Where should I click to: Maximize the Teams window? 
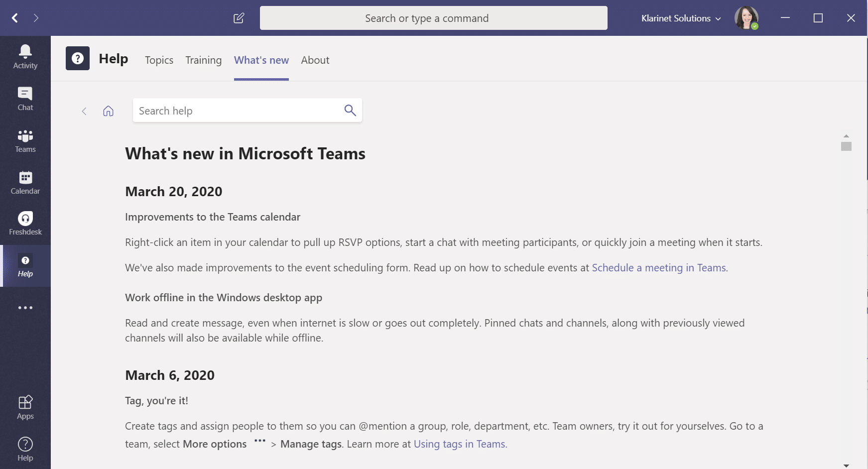tap(818, 18)
